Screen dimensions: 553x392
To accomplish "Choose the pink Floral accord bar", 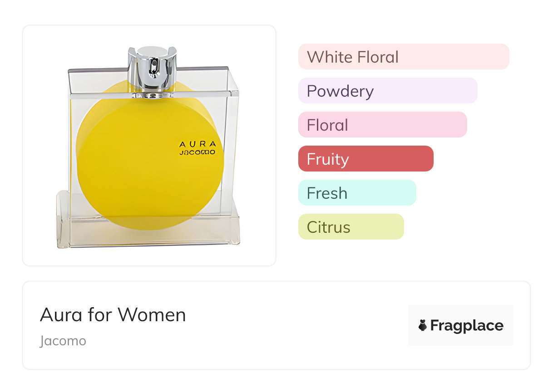I will [382, 125].
